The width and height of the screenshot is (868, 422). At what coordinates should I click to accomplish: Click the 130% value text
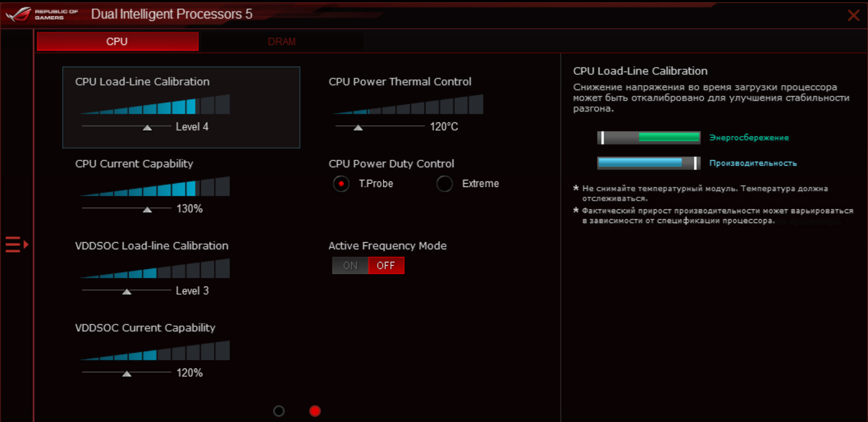190,209
